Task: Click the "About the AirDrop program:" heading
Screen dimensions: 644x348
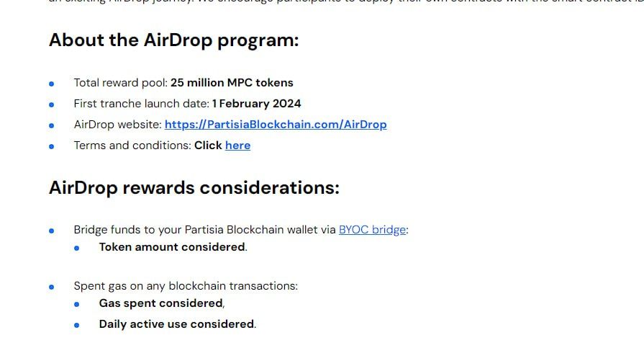Action: tap(173, 40)
